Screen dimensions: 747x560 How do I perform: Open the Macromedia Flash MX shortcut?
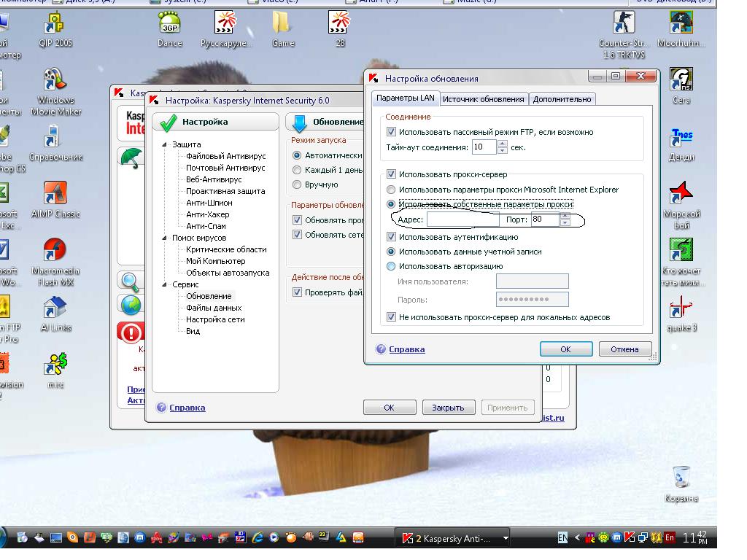55,251
